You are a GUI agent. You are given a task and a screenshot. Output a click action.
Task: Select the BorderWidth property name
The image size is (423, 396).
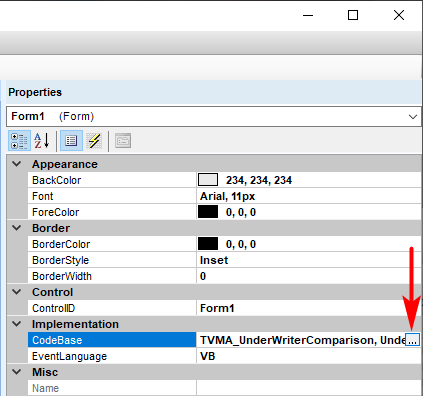(62, 276)
